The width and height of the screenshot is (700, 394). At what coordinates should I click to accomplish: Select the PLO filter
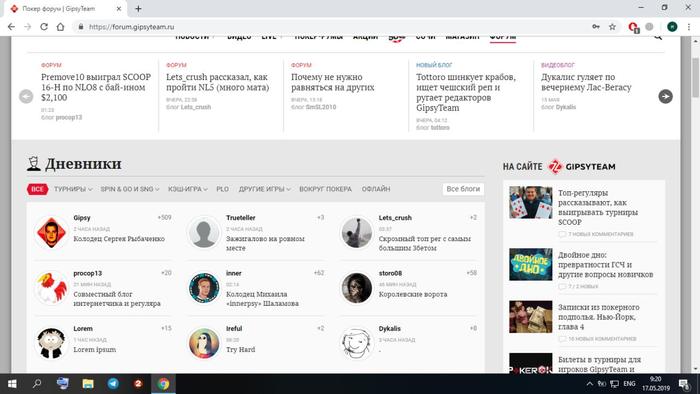222,189
